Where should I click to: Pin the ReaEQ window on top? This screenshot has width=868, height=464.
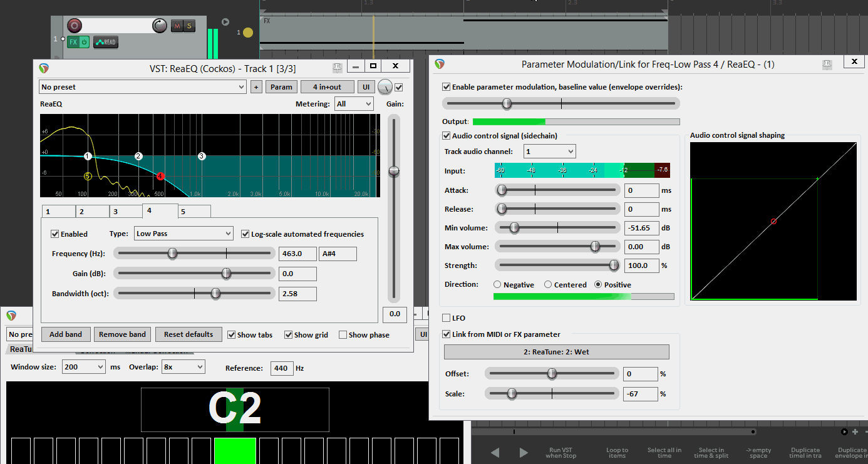(337, 66)
